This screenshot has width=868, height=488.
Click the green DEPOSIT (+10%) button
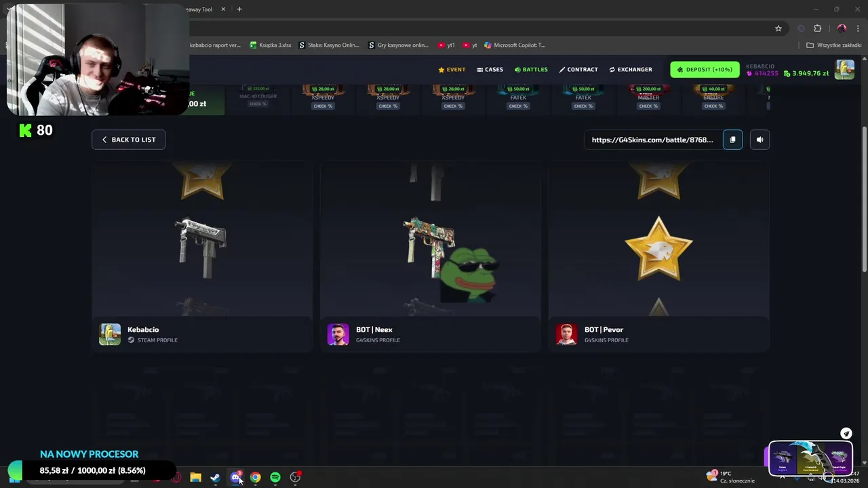[x=705, y=70]
